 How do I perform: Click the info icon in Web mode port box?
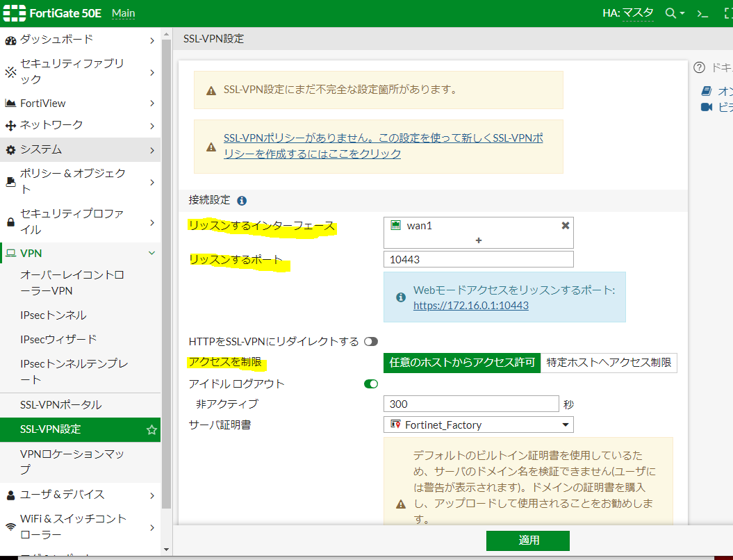pyautogui.click(x=401, y=297)
